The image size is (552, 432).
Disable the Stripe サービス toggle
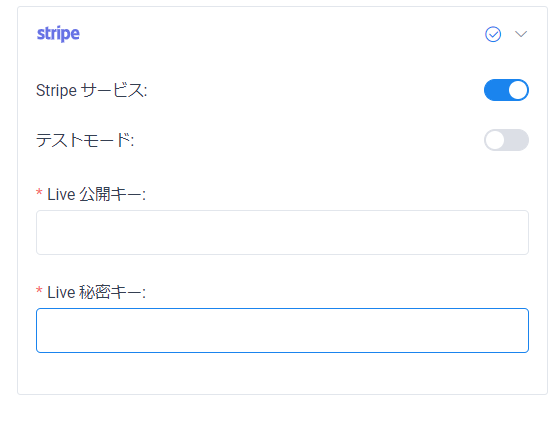pos(506,90)
